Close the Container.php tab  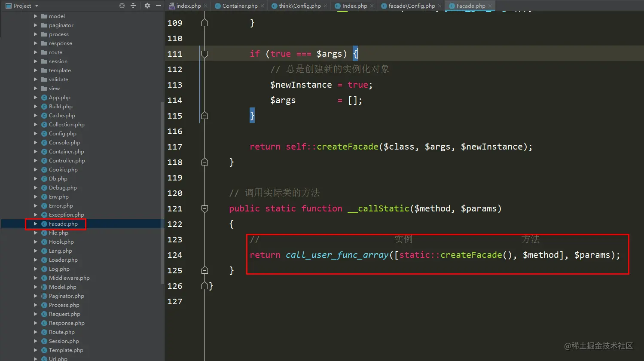(262, 6)
